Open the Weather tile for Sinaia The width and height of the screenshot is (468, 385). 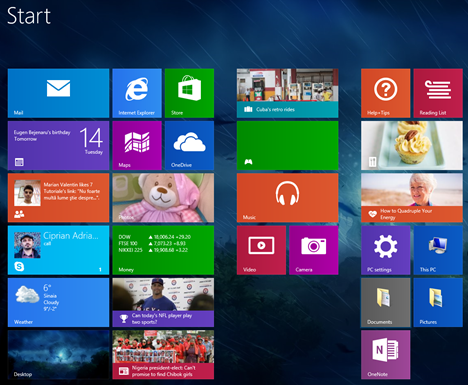58,302
